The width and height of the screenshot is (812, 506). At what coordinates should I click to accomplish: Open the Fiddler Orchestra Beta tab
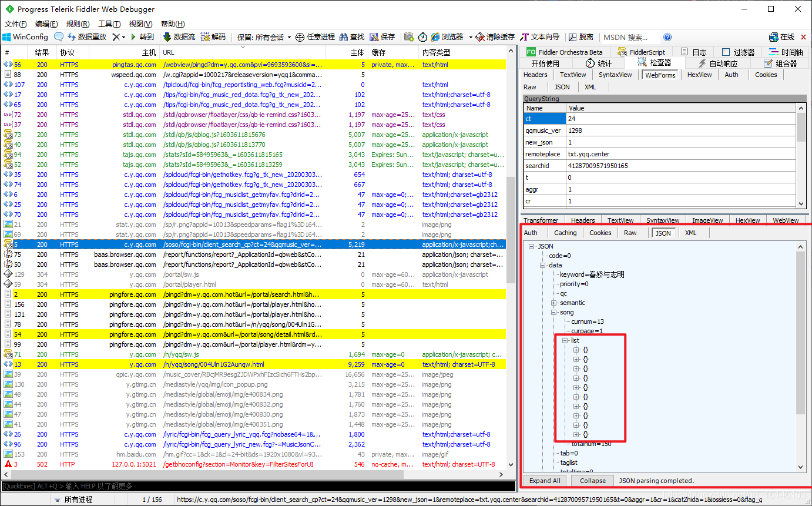tap(565, 52)
